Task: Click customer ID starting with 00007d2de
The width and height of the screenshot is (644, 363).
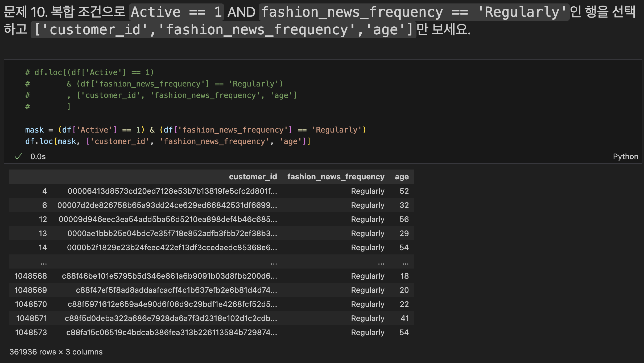Action: tap(167, 205)
